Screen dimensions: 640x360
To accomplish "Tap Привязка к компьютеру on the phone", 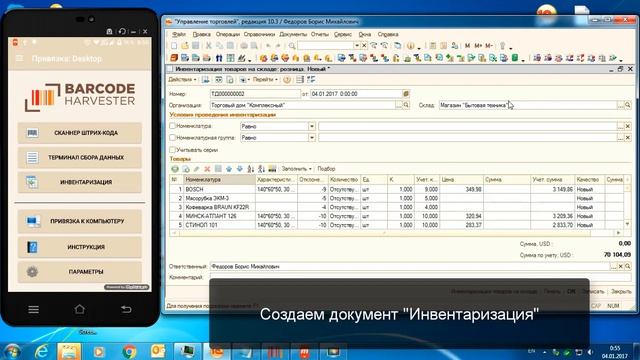I will pyautogui.click(x=80, y=221).
